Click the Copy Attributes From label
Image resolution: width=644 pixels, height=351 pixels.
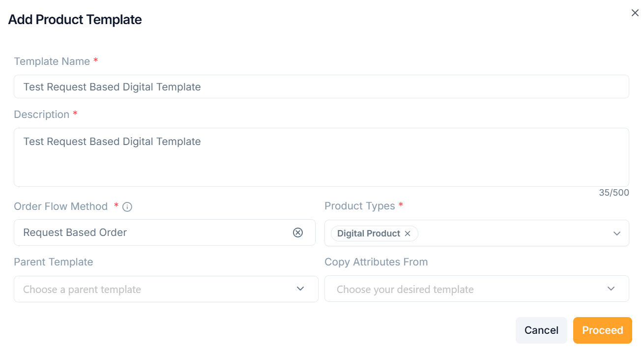(376, 262)
